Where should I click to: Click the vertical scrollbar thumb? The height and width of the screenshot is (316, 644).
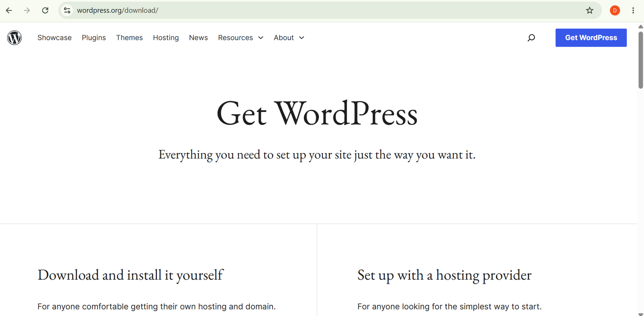[x=640, y=60]
